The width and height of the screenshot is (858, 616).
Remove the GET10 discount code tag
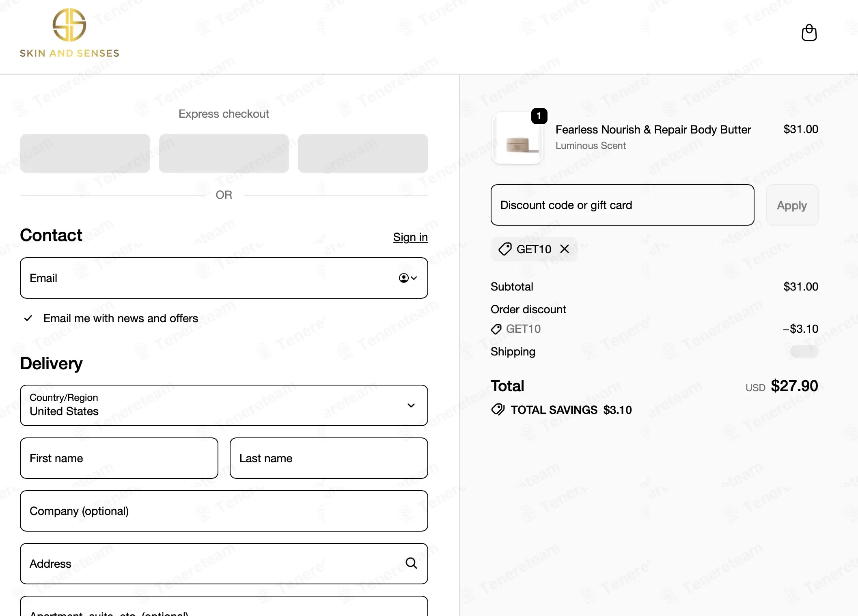[565, 249]
